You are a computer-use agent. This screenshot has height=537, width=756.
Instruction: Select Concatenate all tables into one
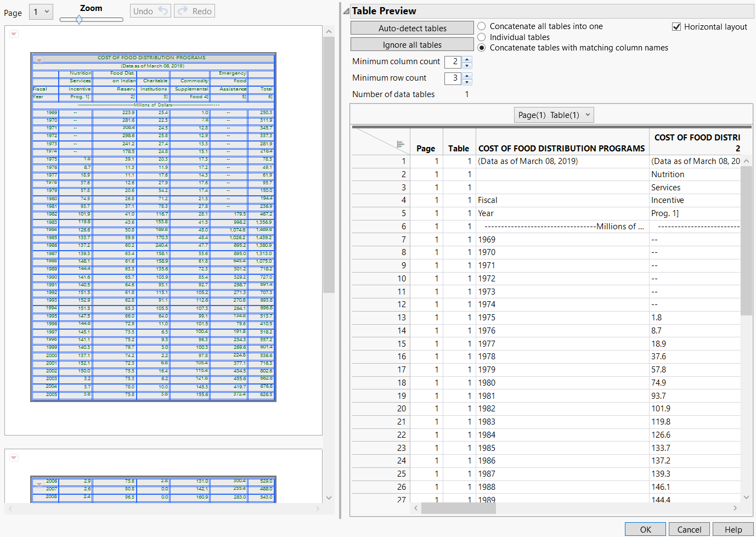481,26
